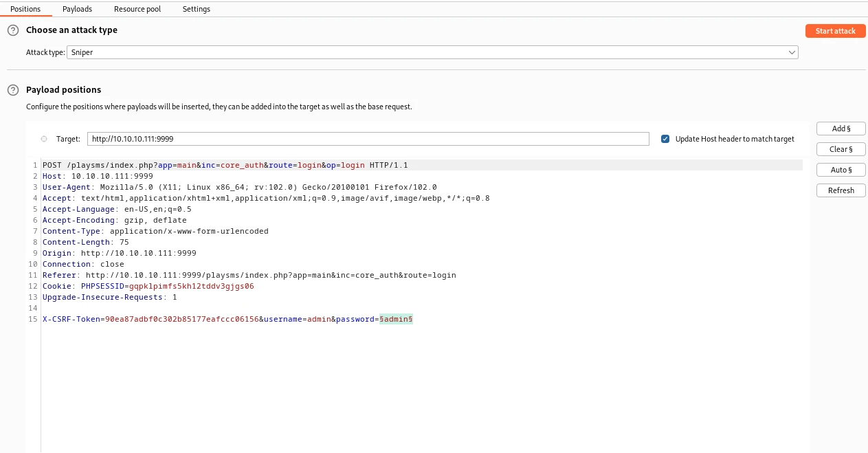Open the Resource pool tab

[x=137, y=9]
